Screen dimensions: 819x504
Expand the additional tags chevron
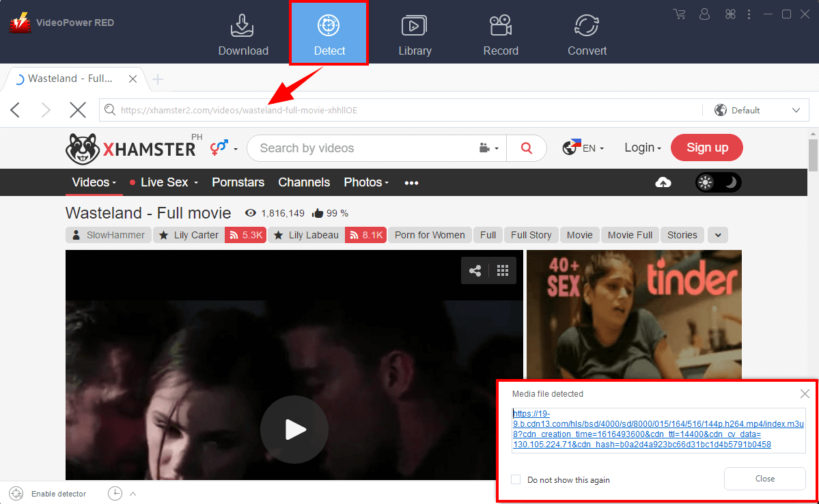coord(718,235)
